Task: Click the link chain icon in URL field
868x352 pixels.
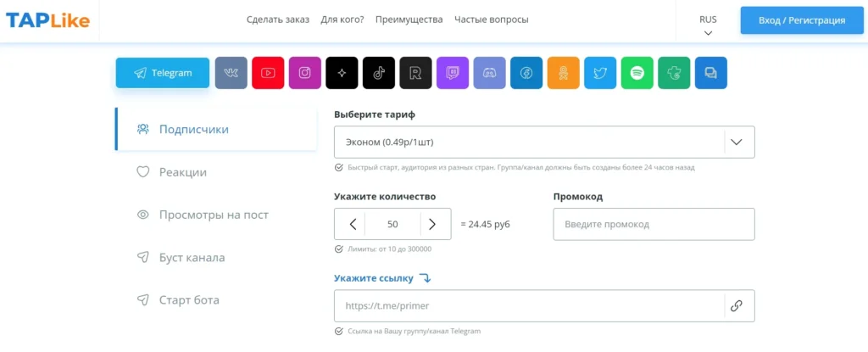Action: click(x=736, y=305)
